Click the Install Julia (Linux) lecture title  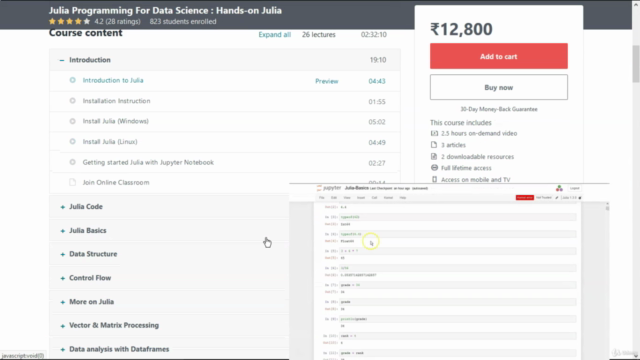click(x=110, y=142)
